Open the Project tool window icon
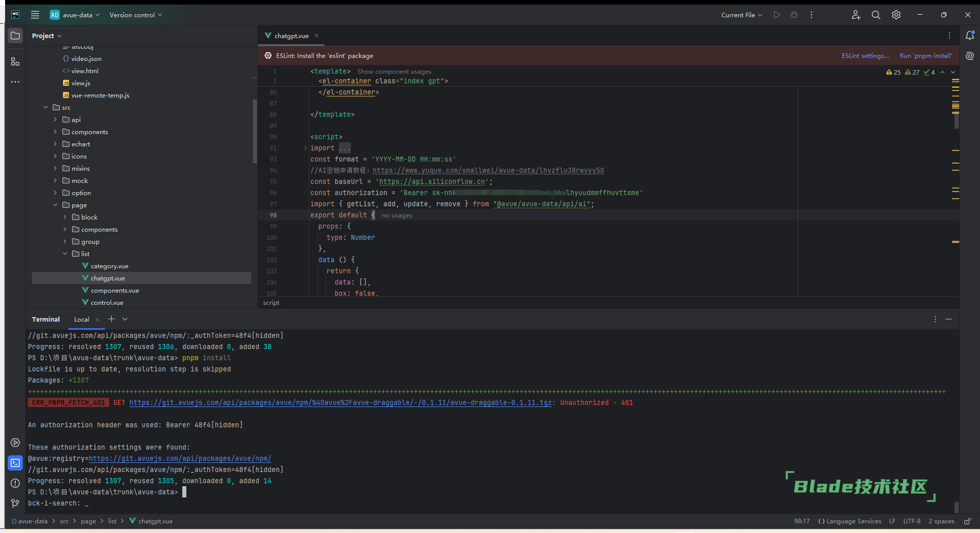980x533 pixels. coord(15,36)
